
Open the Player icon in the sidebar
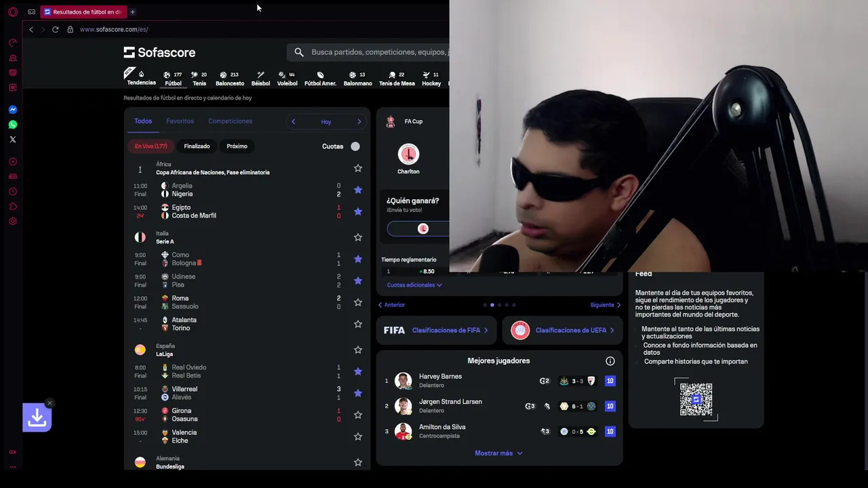[12, 161]
